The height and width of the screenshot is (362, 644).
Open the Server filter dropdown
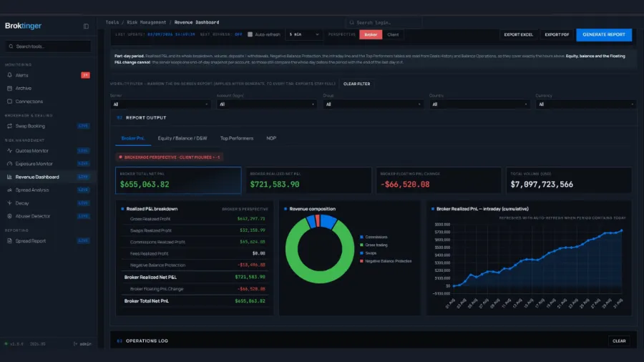[160, 104]
